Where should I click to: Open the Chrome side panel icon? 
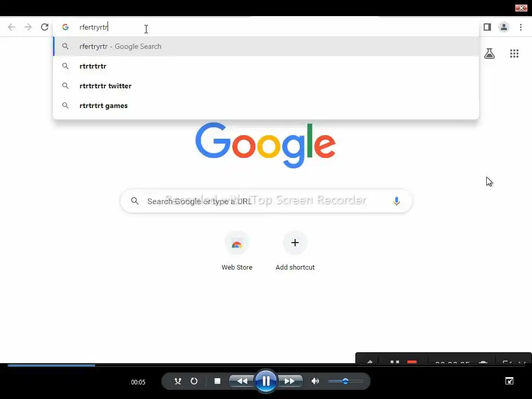click(487, 27)
